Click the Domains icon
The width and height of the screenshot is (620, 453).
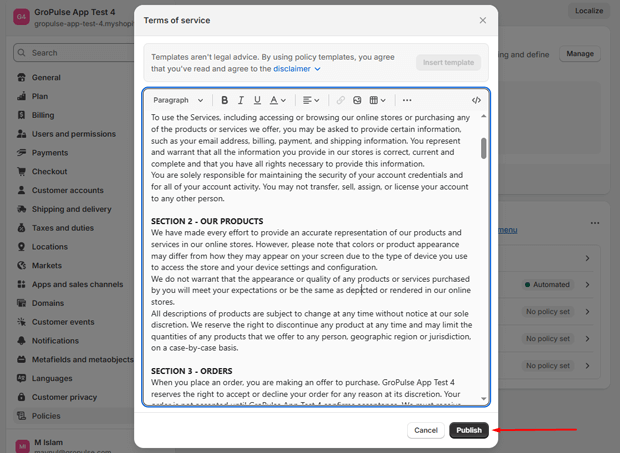(x=22, y=303)
